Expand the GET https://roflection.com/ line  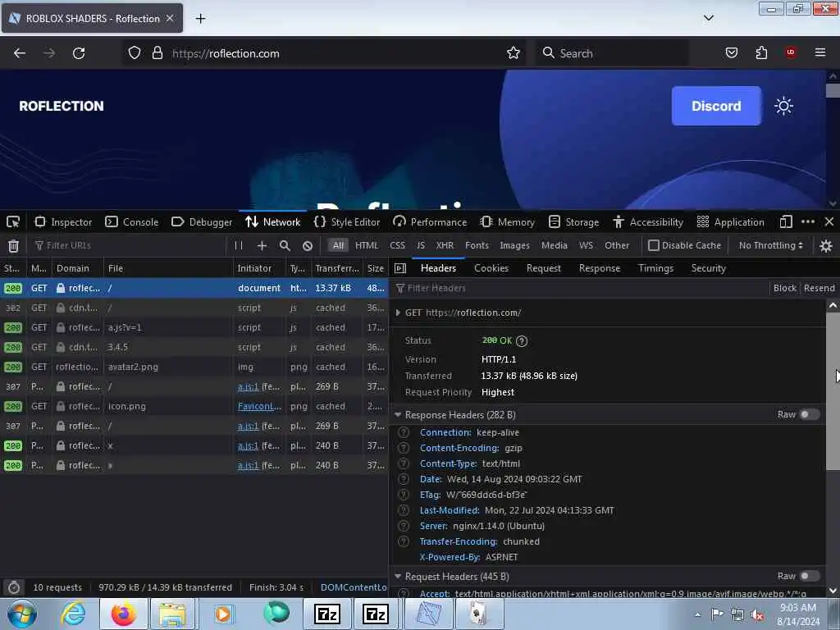[x=398, y=313]
